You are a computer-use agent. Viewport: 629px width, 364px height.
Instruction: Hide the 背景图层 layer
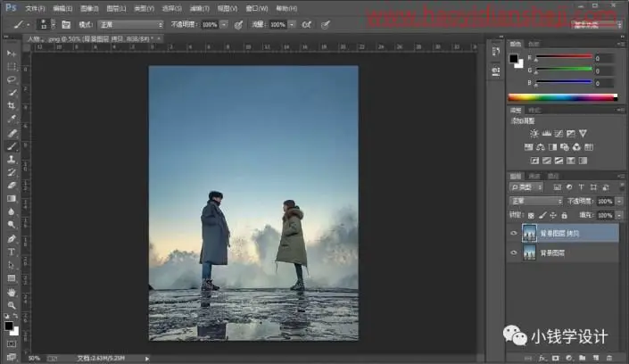[x=514, y=252]
